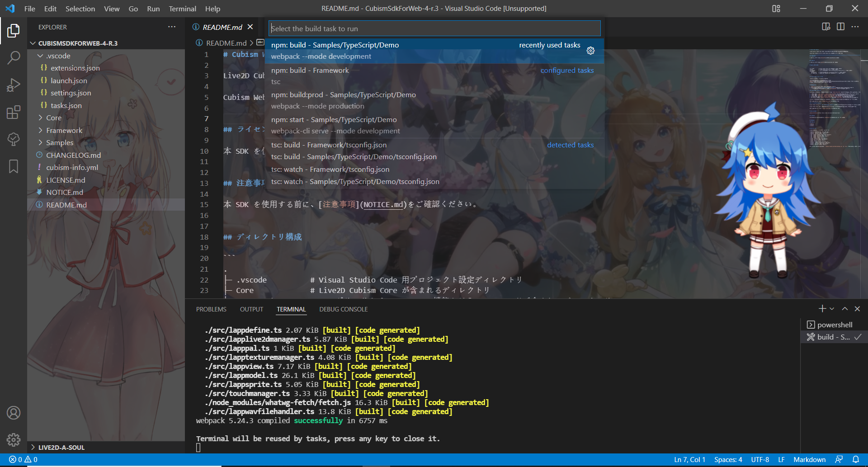Click the notifications bell in status bar
The image size is (868, 467).
(x=855, y=459)
